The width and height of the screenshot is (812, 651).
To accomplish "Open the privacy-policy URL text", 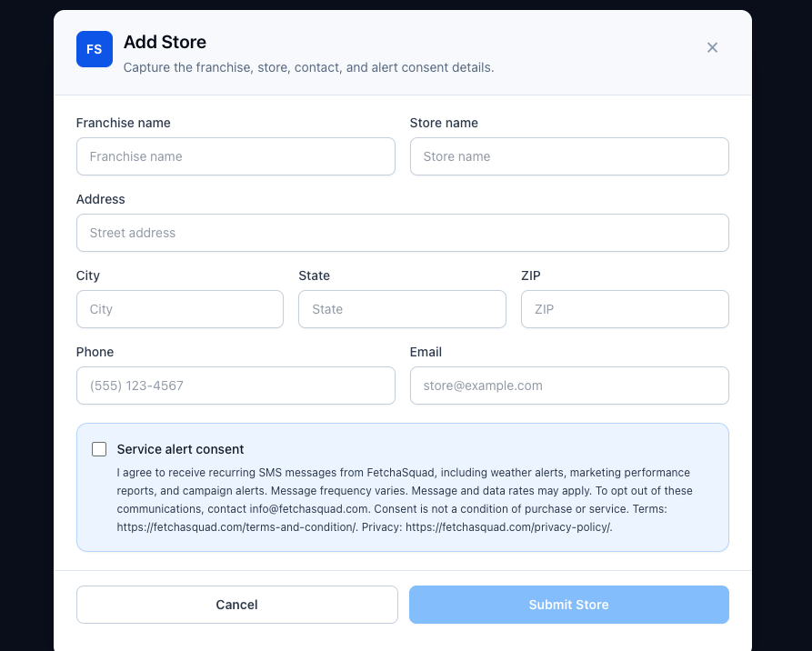I will point(508,527).
